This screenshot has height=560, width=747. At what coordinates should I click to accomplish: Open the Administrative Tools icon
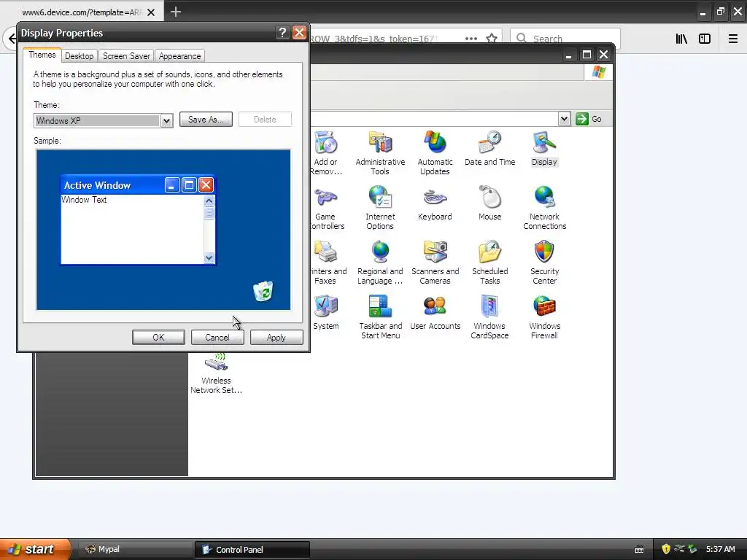tap(380, 152)
